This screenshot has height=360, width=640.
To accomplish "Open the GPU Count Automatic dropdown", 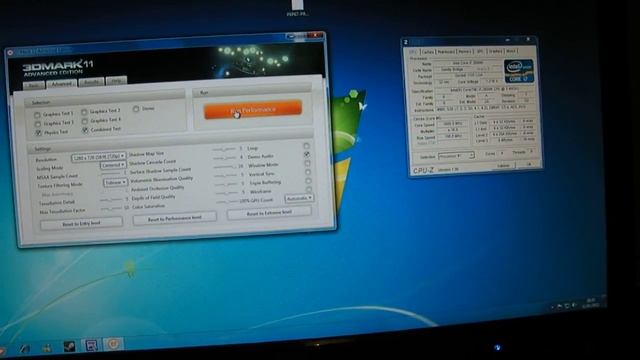I will pos(299,198).
